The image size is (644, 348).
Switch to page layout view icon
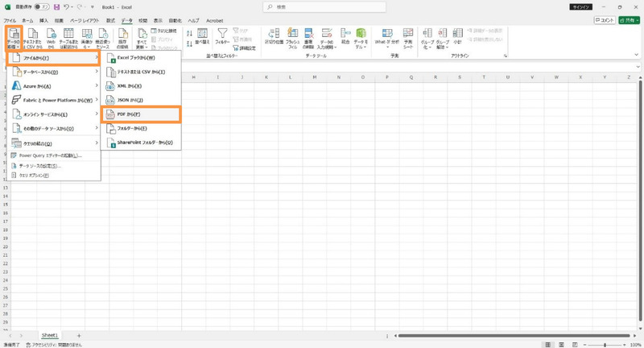pos(561,345)
